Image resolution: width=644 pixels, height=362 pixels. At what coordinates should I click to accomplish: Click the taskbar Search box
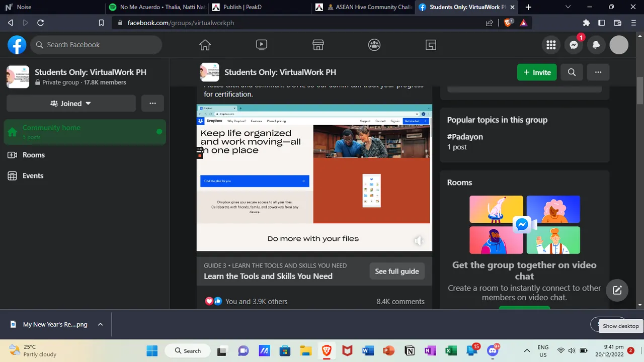tap(188, 350)
